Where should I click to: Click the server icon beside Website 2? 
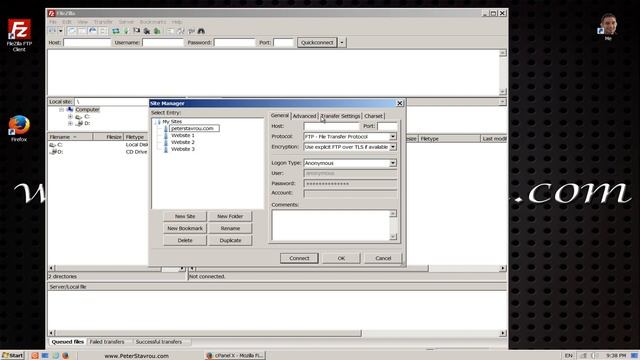pos(166,142)
